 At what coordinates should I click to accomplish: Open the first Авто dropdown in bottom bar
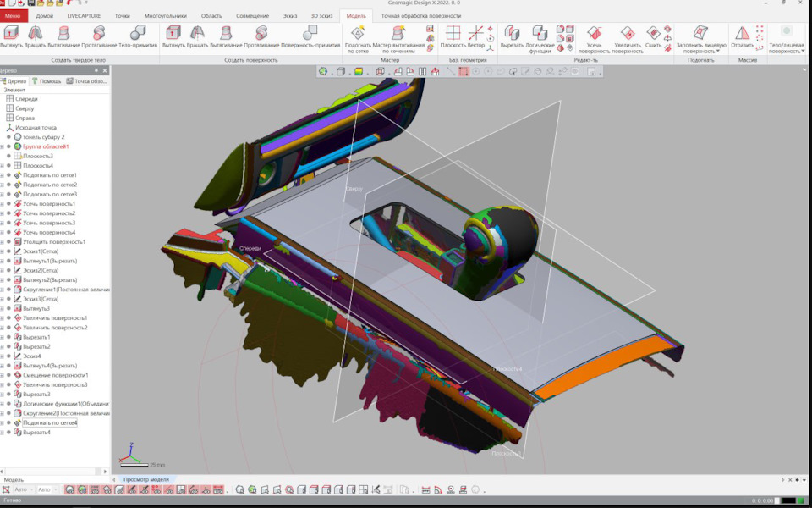click(x=33, y=489)
